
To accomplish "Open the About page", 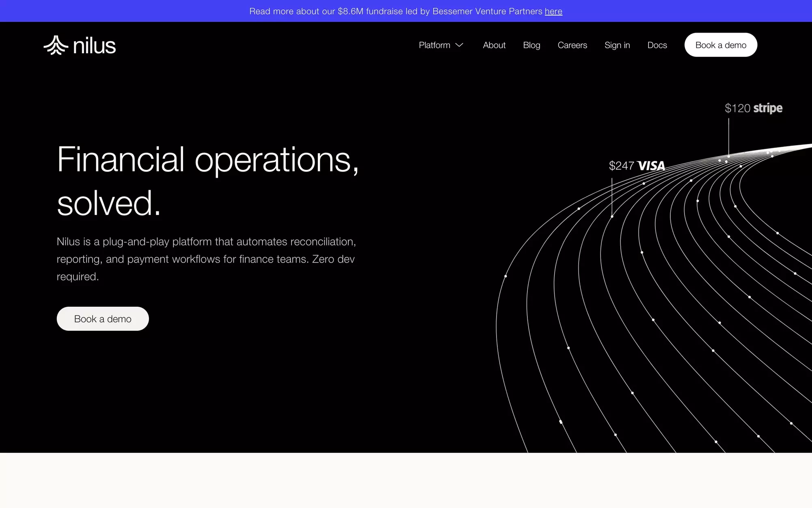I will (494, 45).
